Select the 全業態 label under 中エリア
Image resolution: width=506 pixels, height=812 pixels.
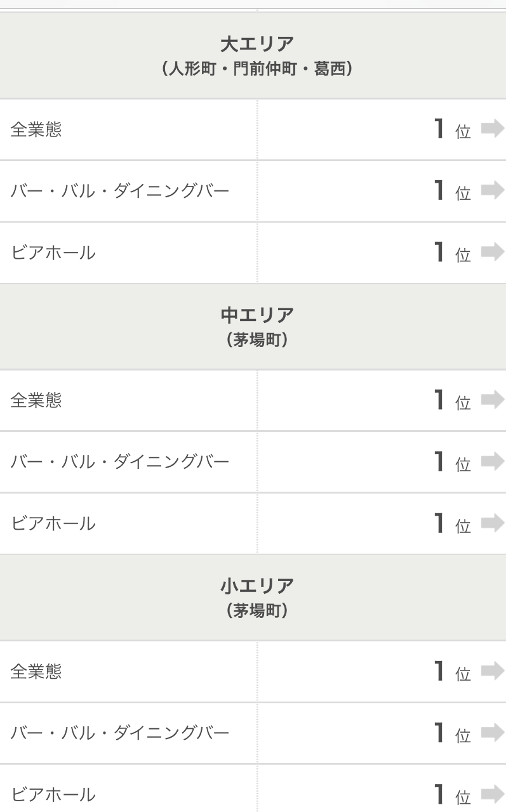point(36,400)
